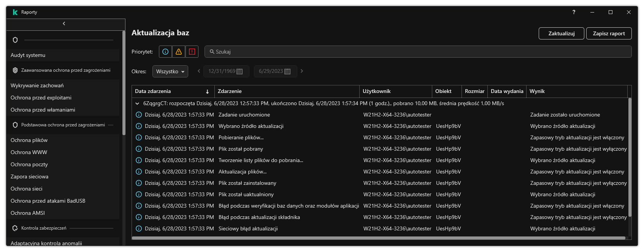Screen dimensions: 644x252
Task: Click the horizontal scrollbar under the table
Action: 378,238
